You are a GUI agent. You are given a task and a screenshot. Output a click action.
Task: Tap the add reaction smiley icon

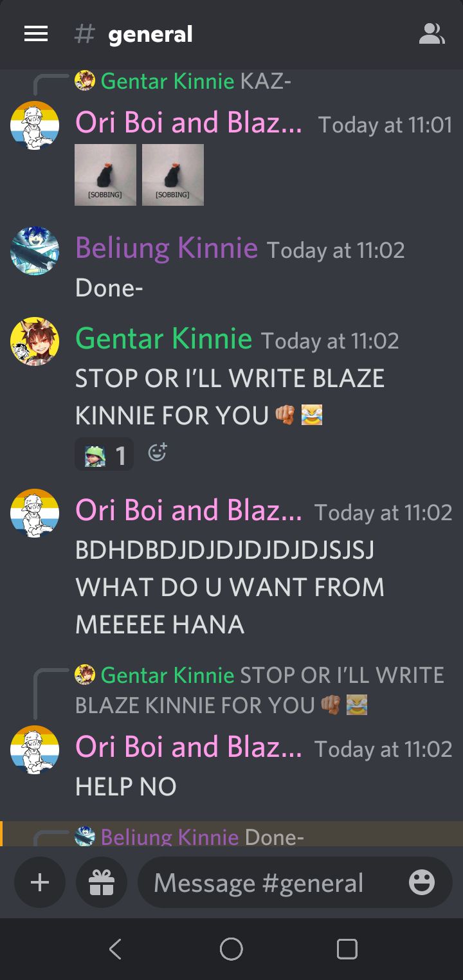pos(158,453)
